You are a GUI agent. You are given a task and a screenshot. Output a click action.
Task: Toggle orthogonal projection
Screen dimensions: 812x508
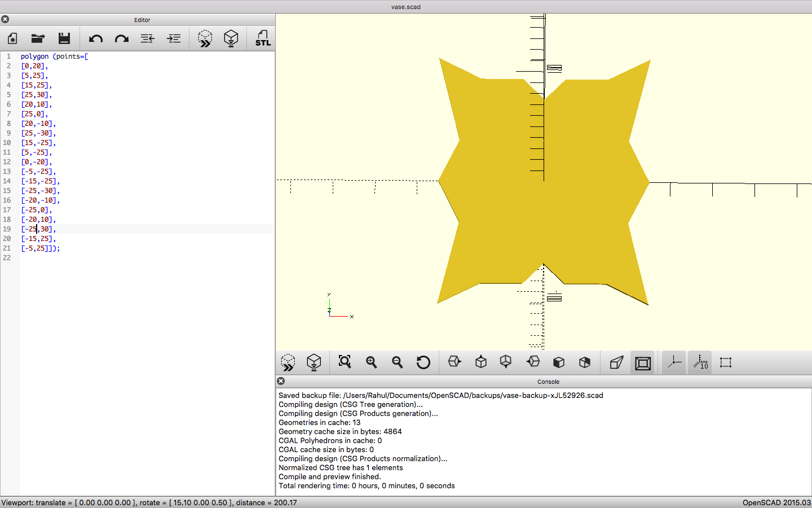(x=643, y=363)
